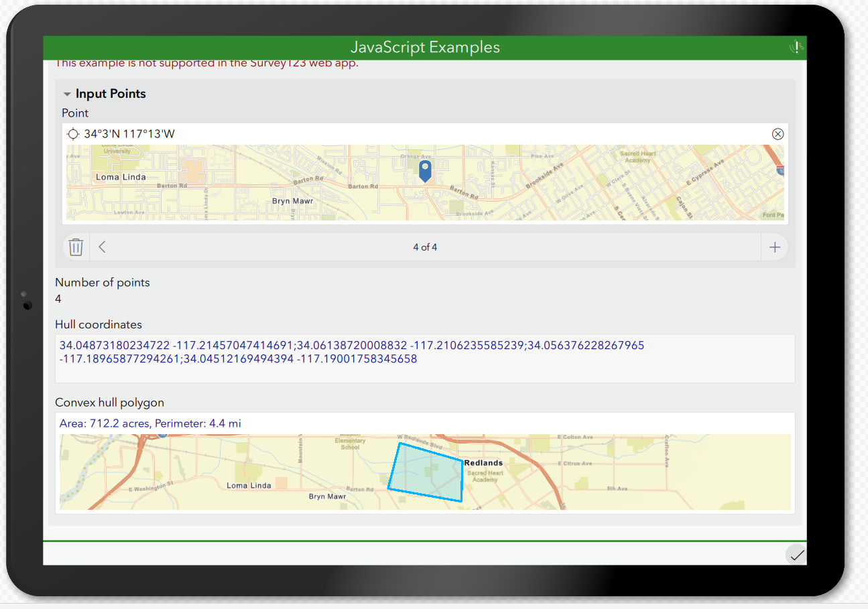The width and height of the screenshot is (868, 609).
Task: Select the blue map pin marker
Action: [x=425, y=170]
